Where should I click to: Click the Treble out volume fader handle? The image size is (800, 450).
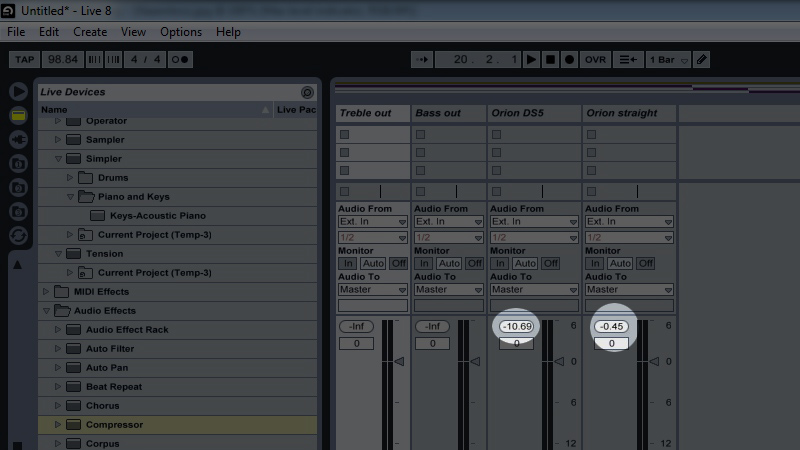click(x=399, y=362)
